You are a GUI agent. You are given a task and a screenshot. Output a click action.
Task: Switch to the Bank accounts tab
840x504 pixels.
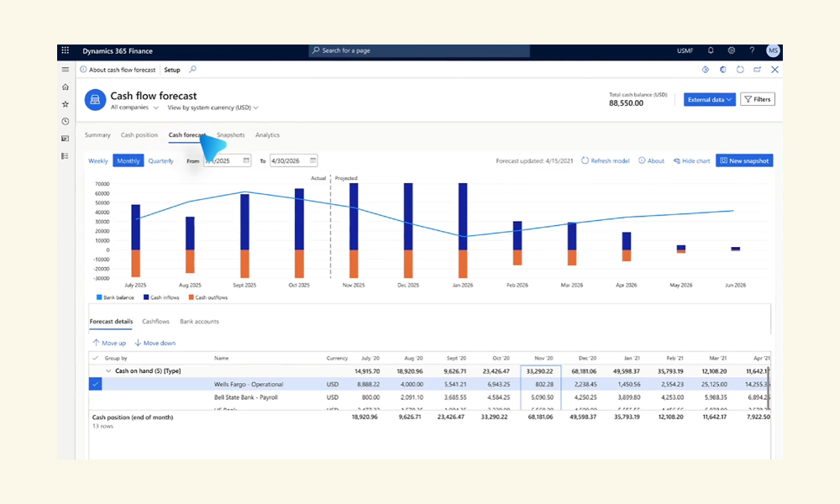[x=199, y=322]
